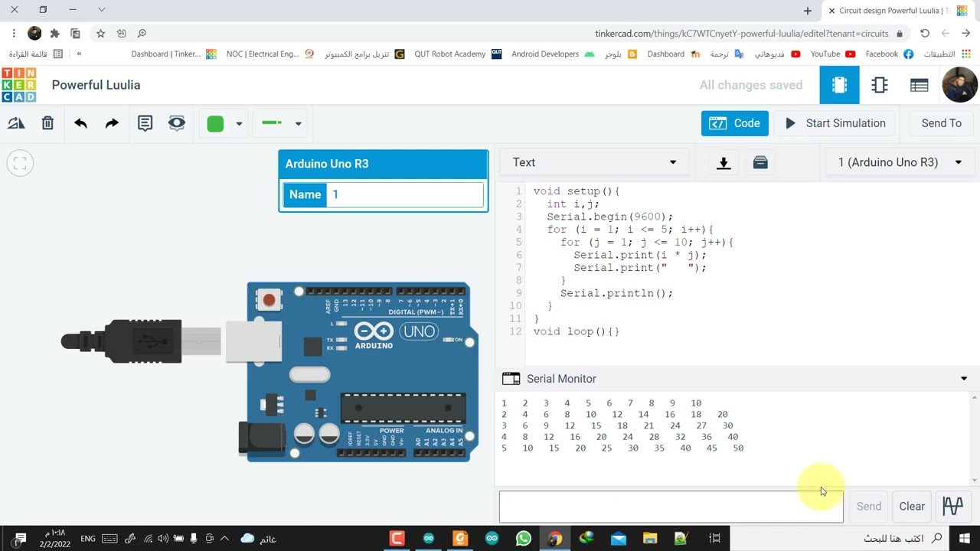Open the Text edit mode dropdown
980x551 pixels.
pyautogui.click(x=594, y=162)
